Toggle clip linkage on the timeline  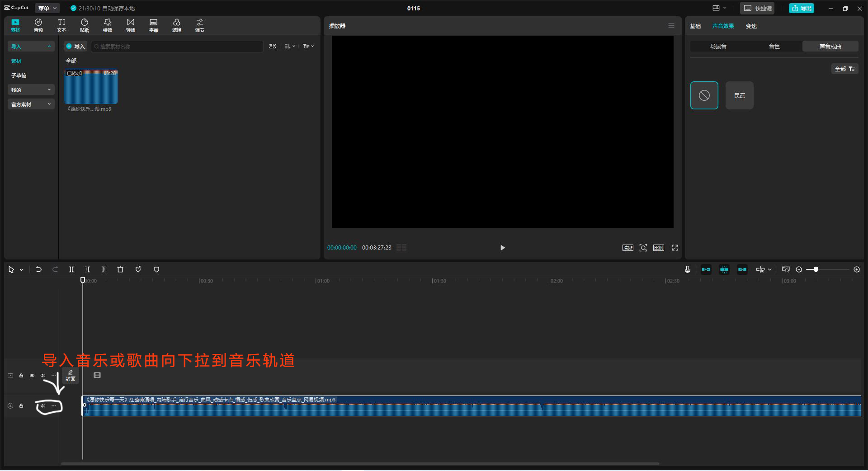(742, 269)
